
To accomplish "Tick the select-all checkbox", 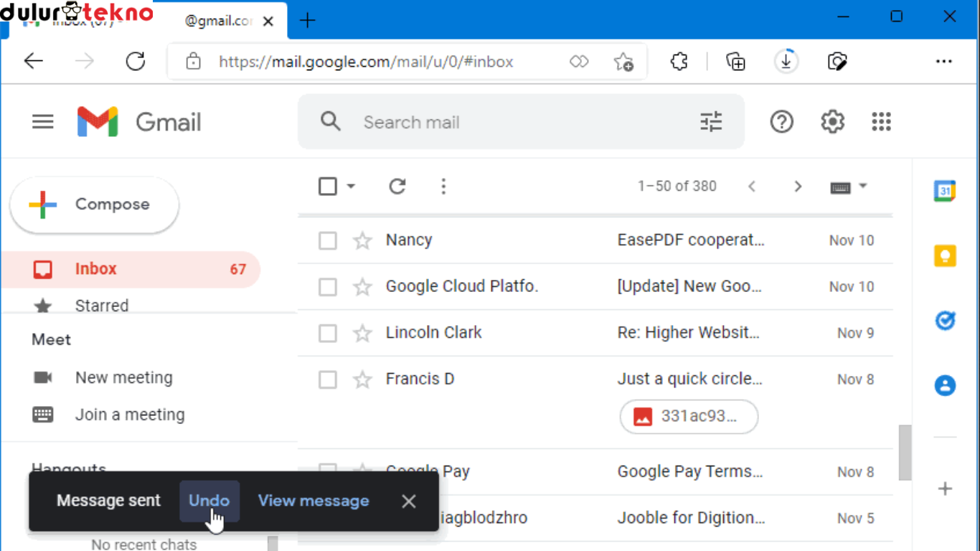I will 328,187.
